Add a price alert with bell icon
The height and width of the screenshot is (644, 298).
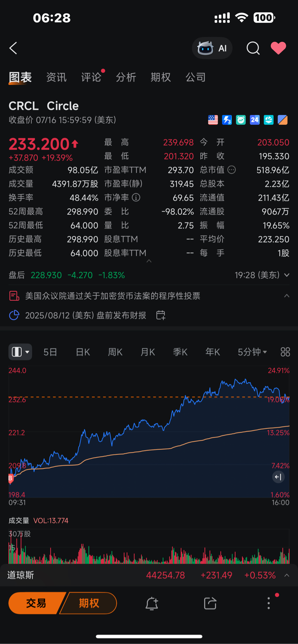click(x=152, y=603)
